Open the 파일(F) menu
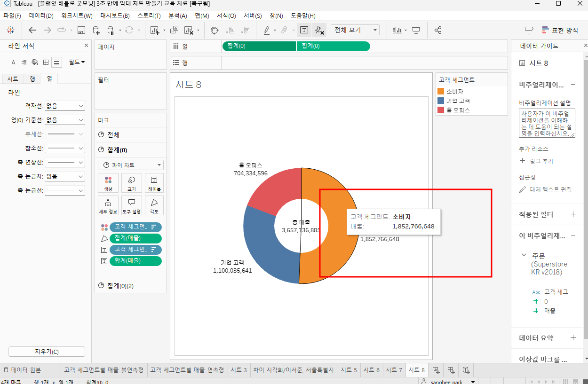Viewport: 588px width, 384px height. pyautogui.click(x=12, y=16)
